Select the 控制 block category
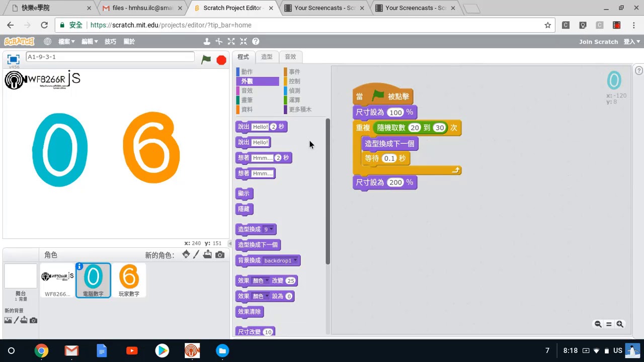This screenshot has height=362, width=644. 294,81
